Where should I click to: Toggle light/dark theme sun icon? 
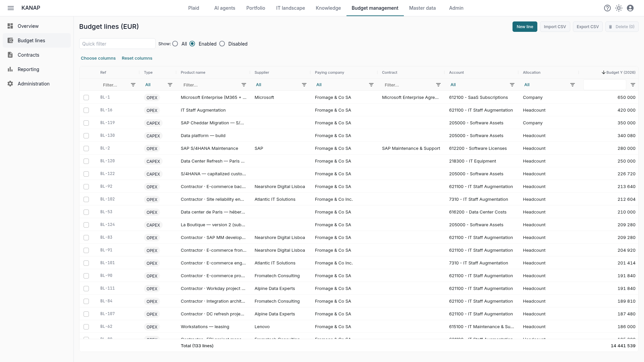pyautogui.click(x=619, y=8)
